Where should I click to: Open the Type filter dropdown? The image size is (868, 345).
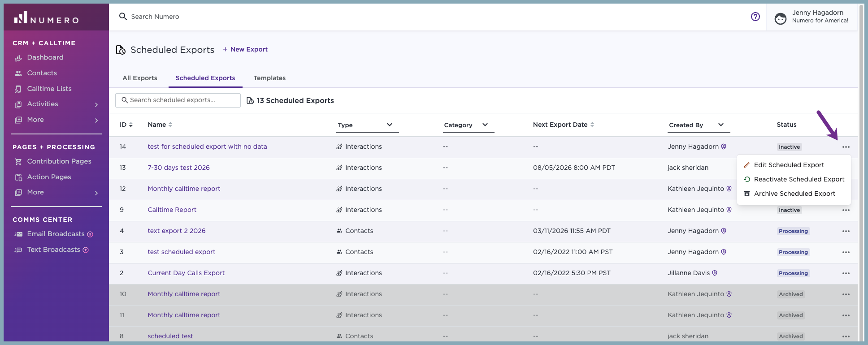(368, 125)
